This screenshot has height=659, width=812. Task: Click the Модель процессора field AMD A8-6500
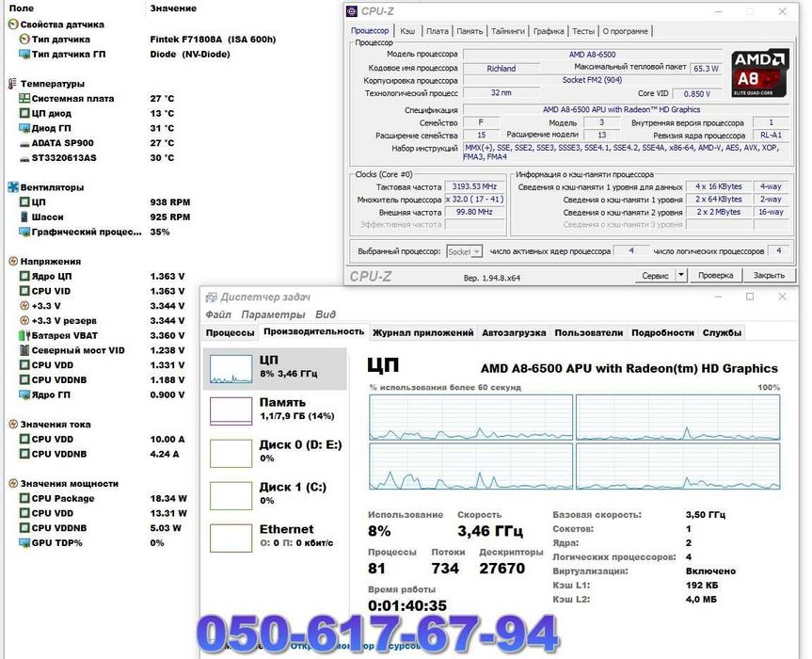click(x=593, y=55)
